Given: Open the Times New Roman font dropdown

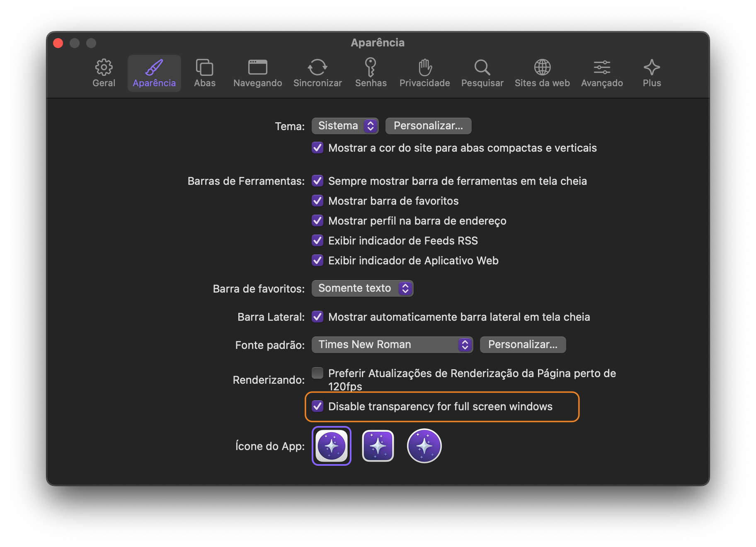Looking at the screenshot, I should click(x=392, y=345).
